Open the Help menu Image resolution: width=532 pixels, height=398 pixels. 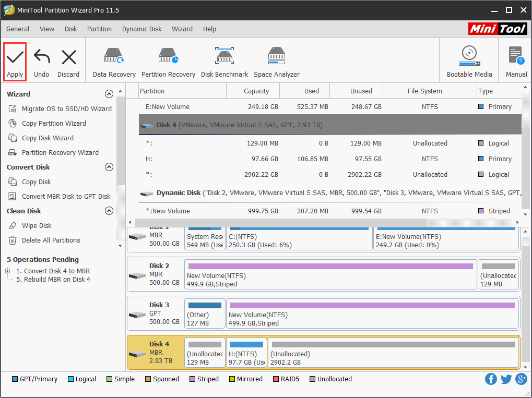[210, 29]
